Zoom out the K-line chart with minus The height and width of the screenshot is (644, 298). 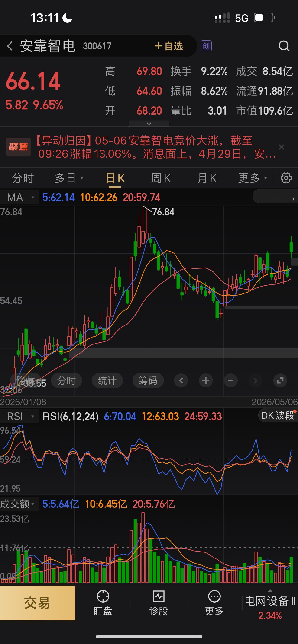coord(230,380)
